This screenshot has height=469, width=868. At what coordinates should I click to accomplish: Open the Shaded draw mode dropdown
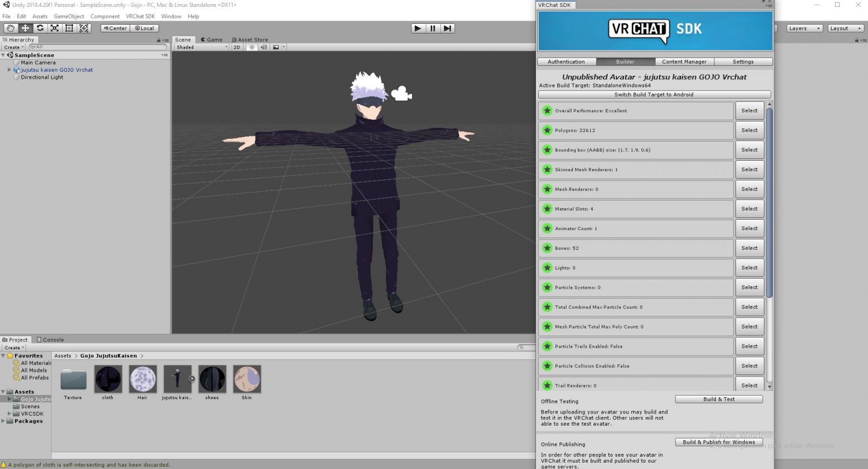200,47
